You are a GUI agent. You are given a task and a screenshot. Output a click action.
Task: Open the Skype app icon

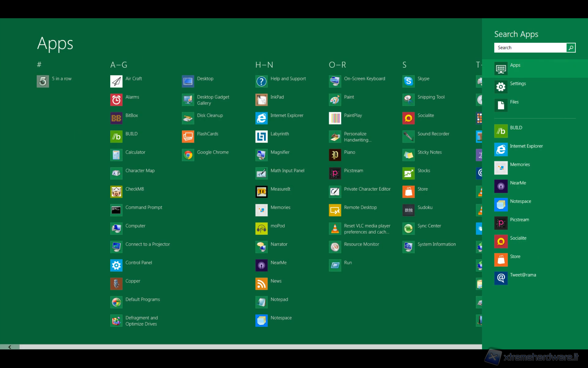pyautogui.click(x=408, y=81)
